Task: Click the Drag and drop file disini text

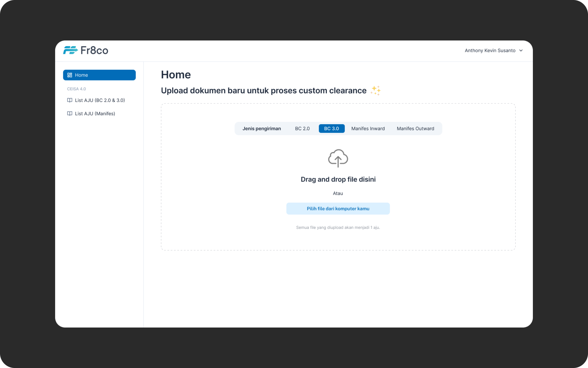Action: click(338, 179)
